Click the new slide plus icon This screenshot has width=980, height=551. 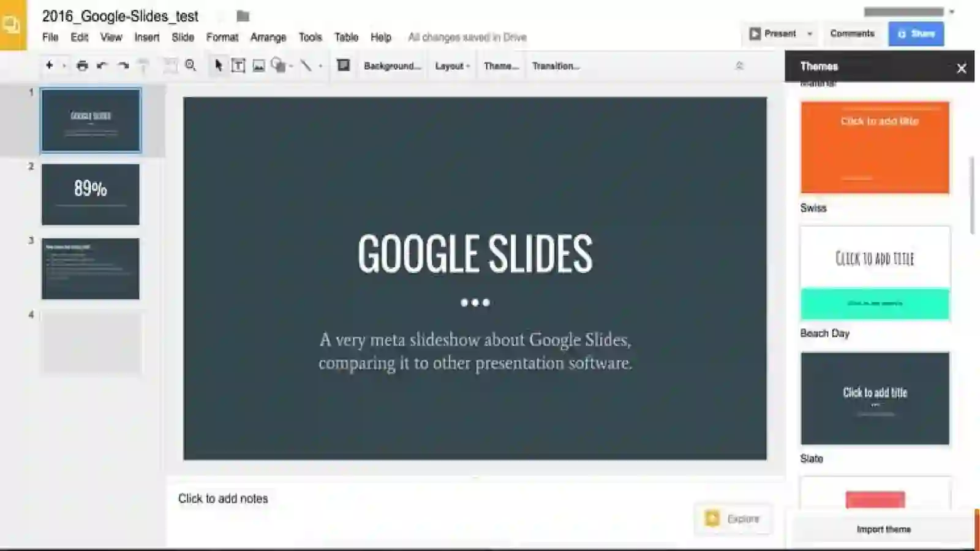tap(50, 65)
